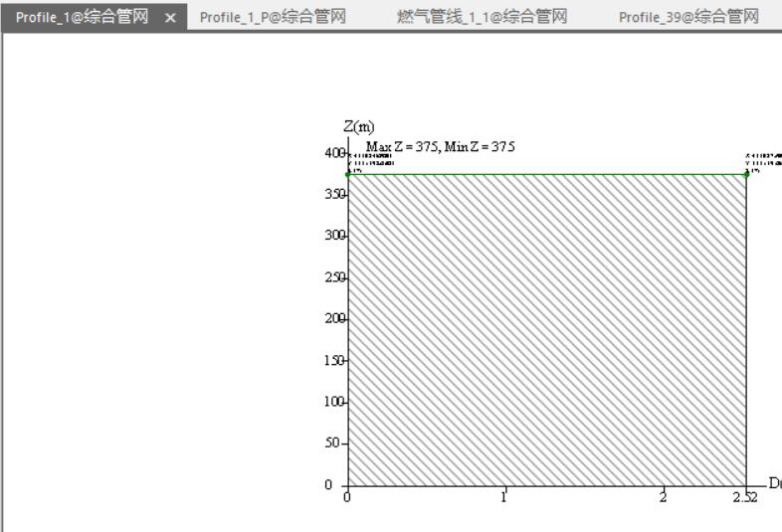Open the 燃气管线_1_1@综合管网 tab

tap(483, 18)
